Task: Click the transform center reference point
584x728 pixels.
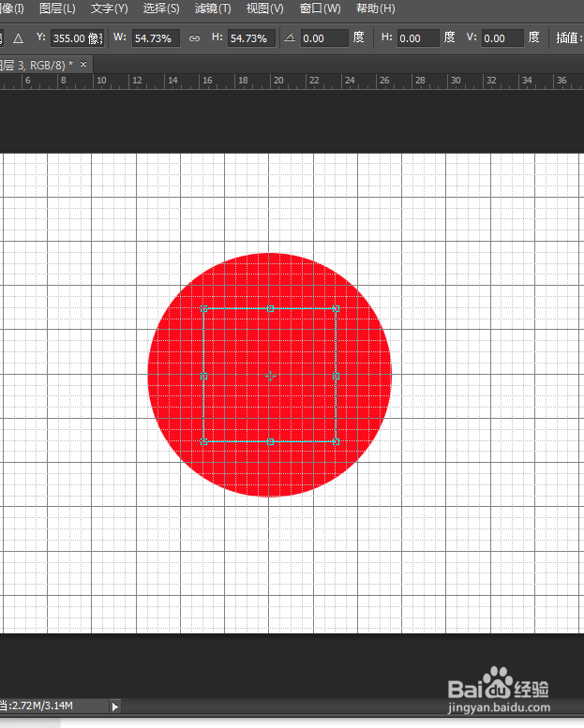Action: (270, 376)
